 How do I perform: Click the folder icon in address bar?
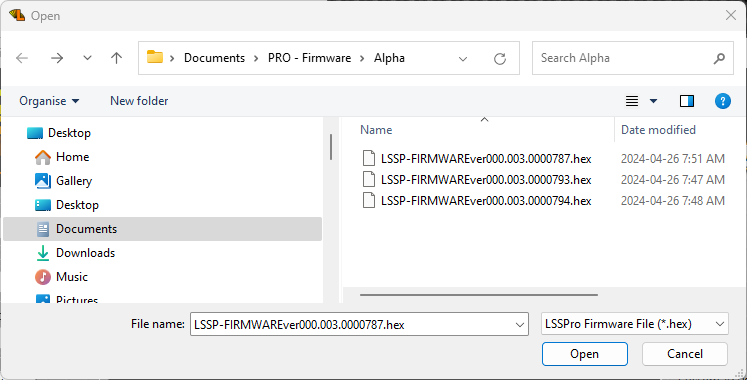tap(154, 57)
